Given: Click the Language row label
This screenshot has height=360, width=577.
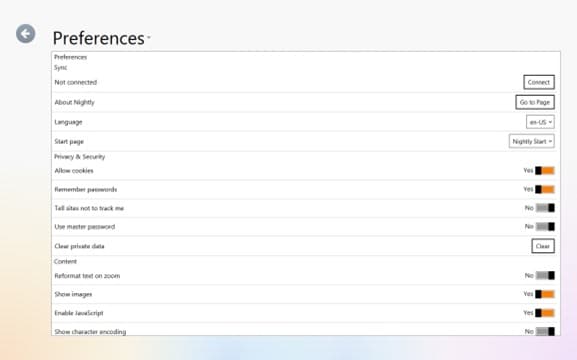Looking at the screenshot, I should tap(68, 122).
